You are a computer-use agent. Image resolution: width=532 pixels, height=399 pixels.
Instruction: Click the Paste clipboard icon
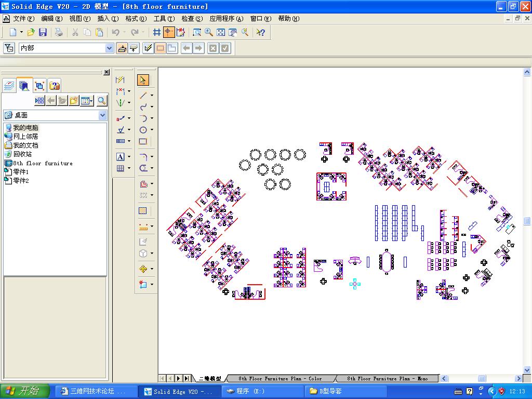click(99, 32)
